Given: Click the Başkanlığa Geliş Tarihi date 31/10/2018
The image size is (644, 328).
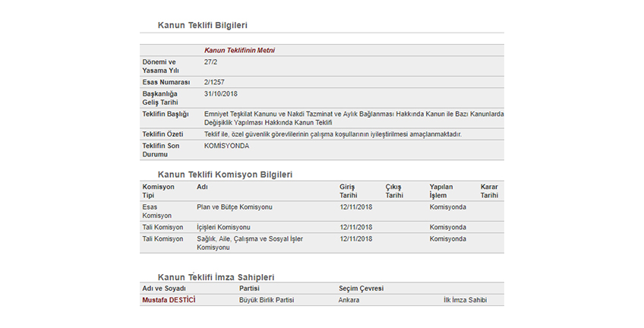Looking at the screenshot, I should tap(220, 94).
